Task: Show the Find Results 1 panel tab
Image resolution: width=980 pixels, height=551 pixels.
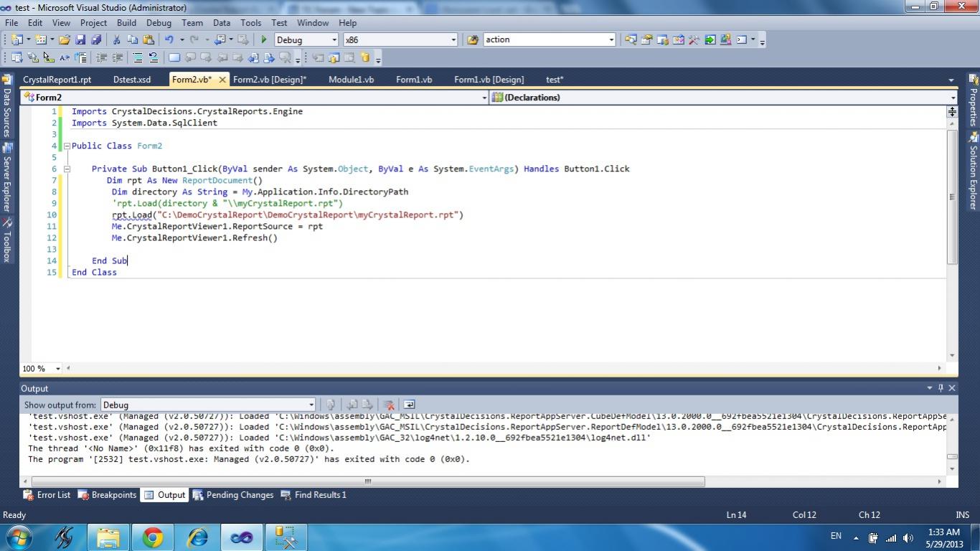Action: click(x=314, y=495)
